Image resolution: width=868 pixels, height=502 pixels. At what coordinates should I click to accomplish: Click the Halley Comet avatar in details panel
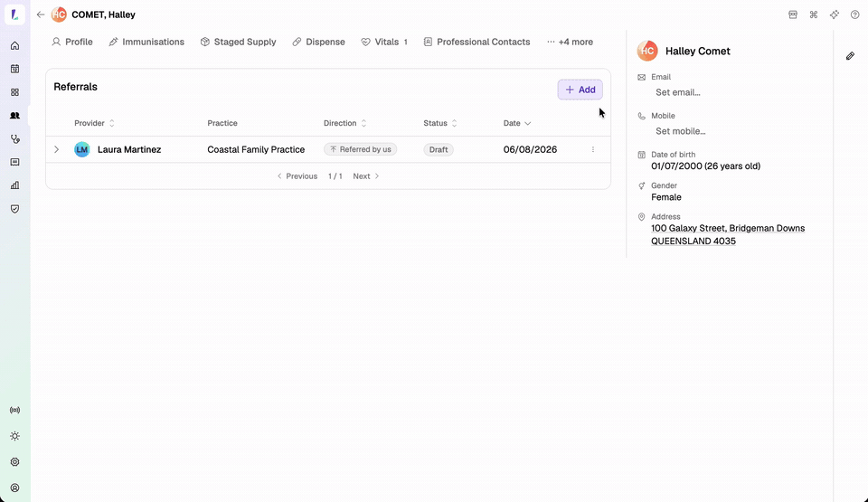(x=647, y=51)
